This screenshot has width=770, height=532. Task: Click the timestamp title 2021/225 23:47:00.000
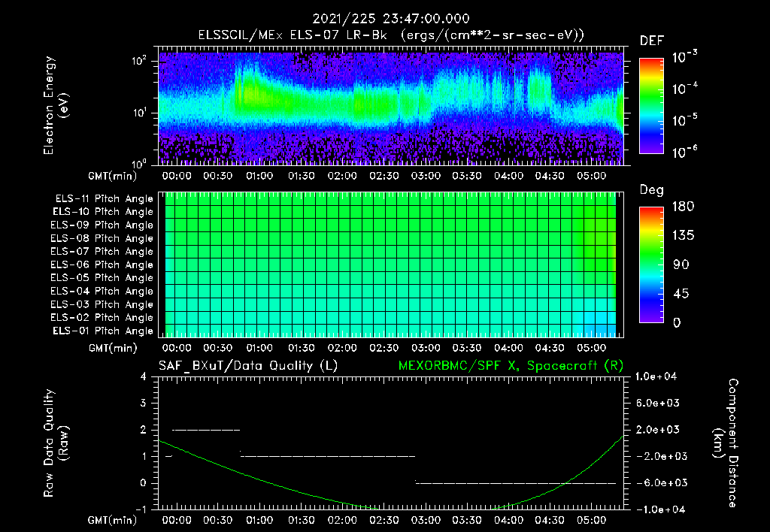[391, 19]
